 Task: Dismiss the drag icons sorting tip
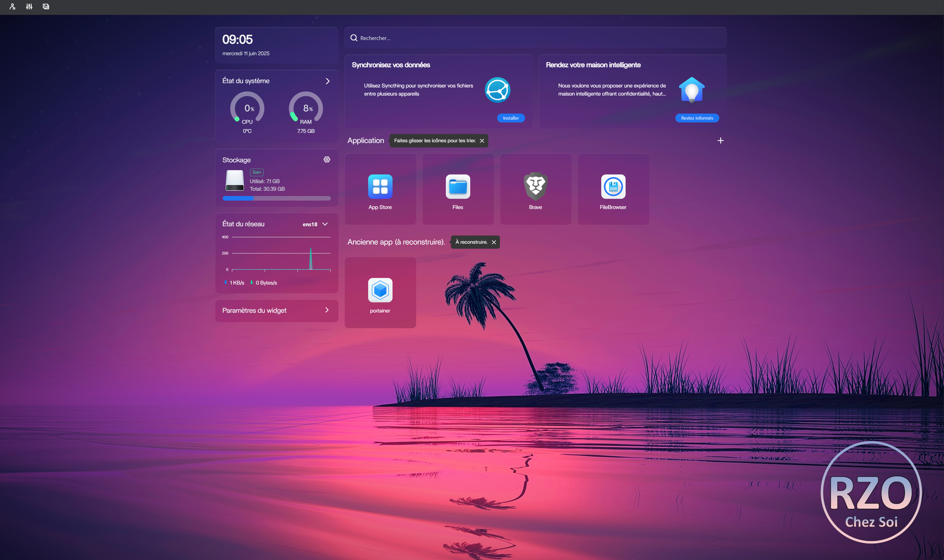pyautogui.click(x=482, y=141)
